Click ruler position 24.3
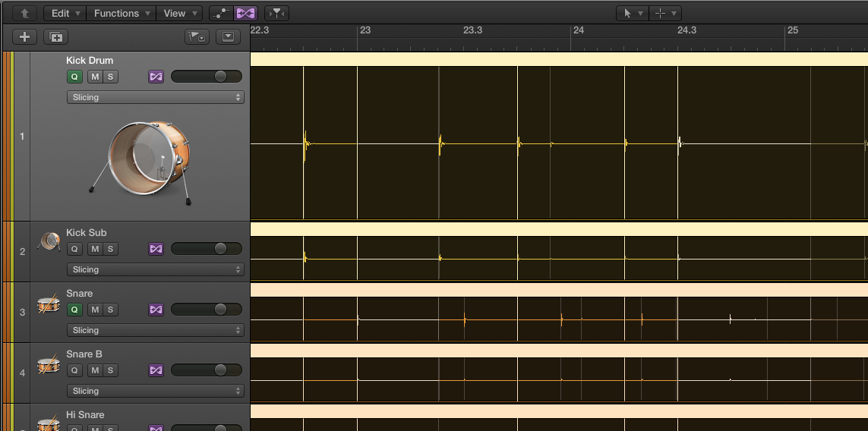Image resolution: width=868 pixels, height=431 pixels. pyautogui.click(x=687, y=30)
